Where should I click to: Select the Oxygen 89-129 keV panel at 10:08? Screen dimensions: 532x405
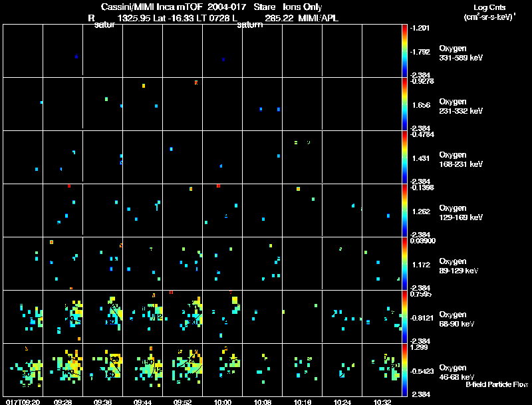click(263, 263)
